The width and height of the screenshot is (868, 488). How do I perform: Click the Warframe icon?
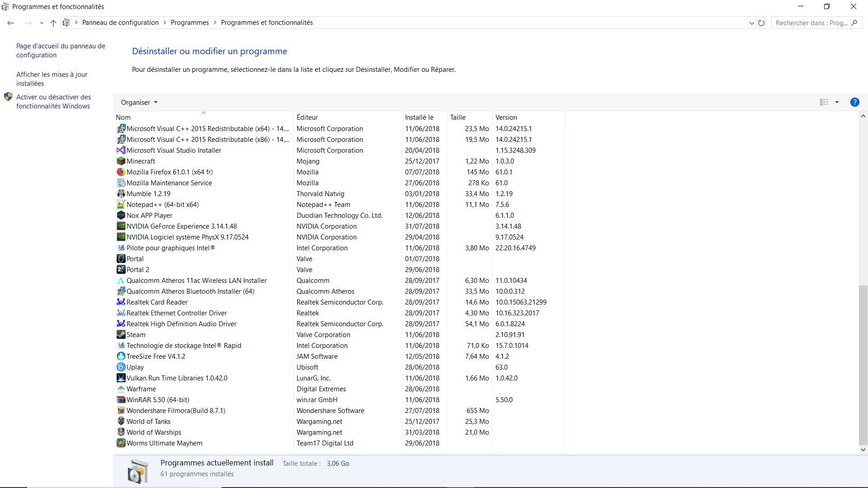[121, 389]
